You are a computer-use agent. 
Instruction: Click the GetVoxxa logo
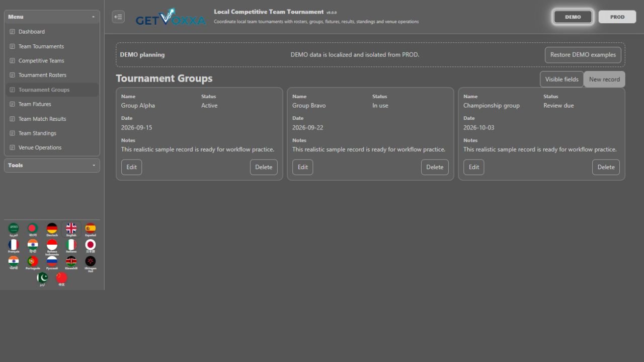coord(171,17)
